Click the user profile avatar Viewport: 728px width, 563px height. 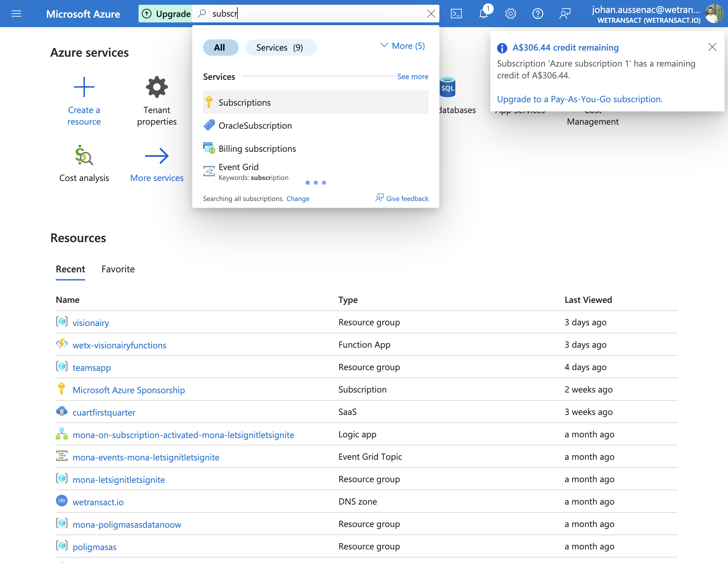tap(714, 14)
